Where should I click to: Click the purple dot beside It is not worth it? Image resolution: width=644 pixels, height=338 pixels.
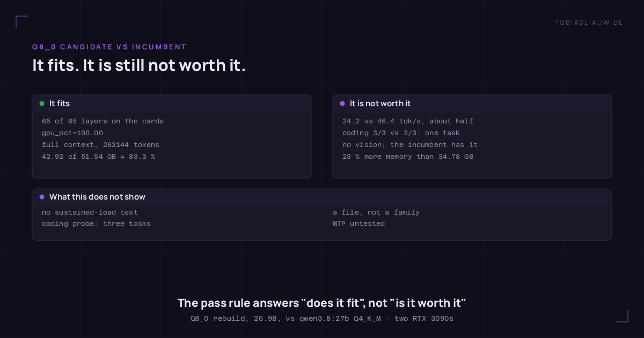click(342, 104)
